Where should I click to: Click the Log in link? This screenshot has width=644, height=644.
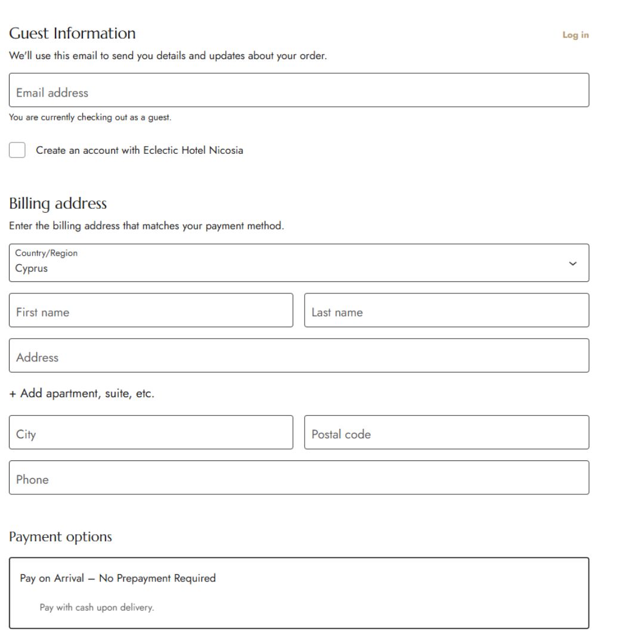click(x=575, y=35)
